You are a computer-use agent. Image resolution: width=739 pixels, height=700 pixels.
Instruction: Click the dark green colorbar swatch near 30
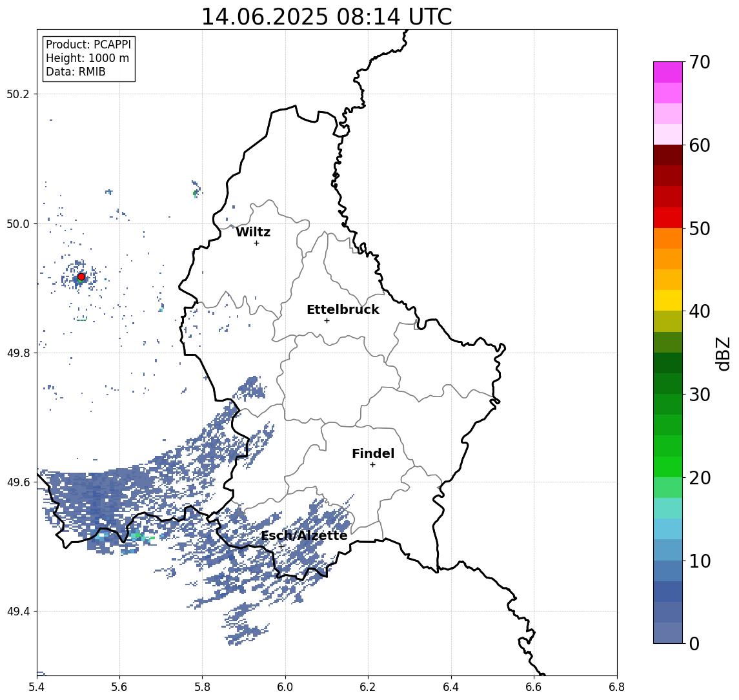click(x=668, y=384)
